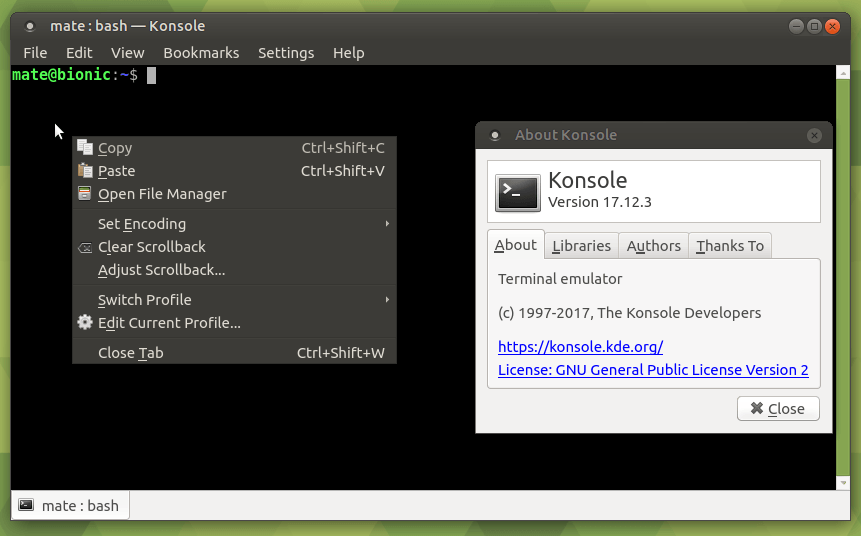This screenshot has width=861, height=536.
Task: Click the Paste clipboard icon
Action: click(85, 171)
